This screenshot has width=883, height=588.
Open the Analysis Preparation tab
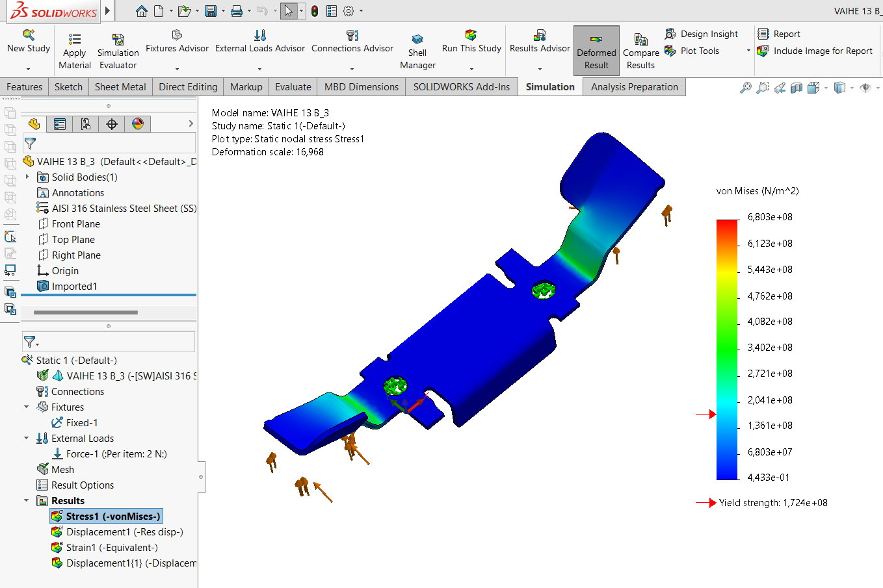(634, 87)
